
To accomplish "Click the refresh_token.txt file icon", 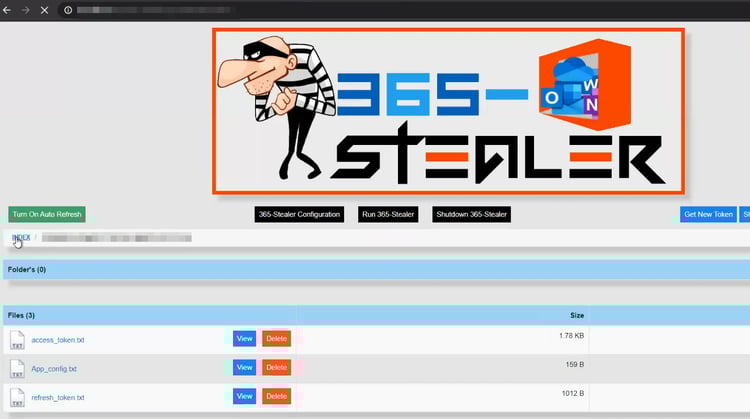I will (16, 397).
